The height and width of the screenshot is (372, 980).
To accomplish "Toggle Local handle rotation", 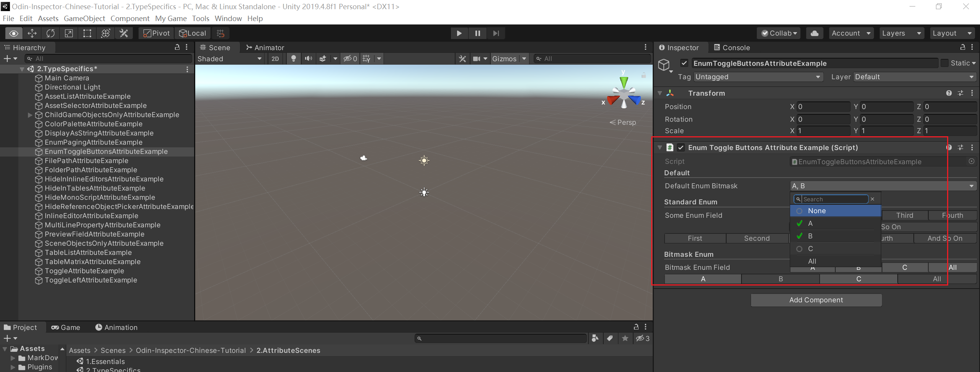I will click(x=193, y=33).
